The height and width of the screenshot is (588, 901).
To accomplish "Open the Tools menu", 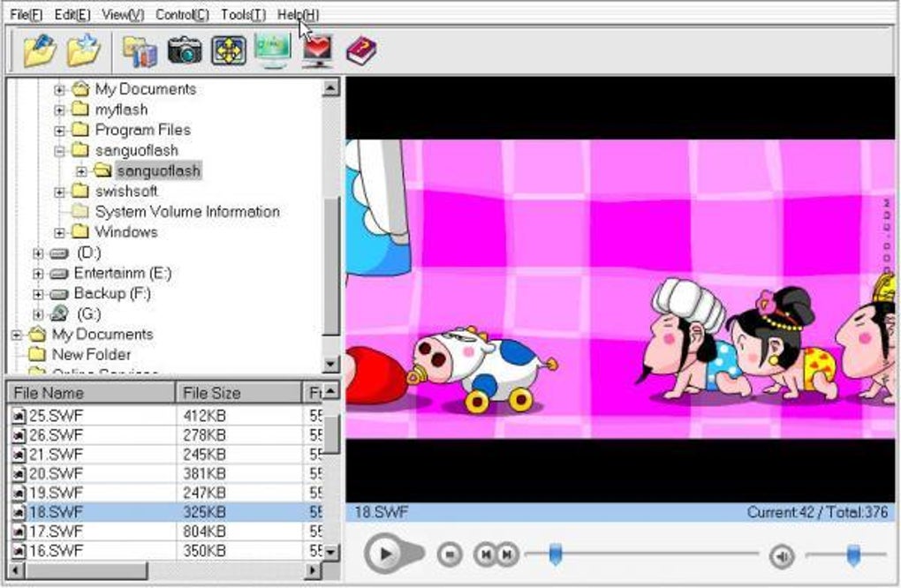I will 243,14.
